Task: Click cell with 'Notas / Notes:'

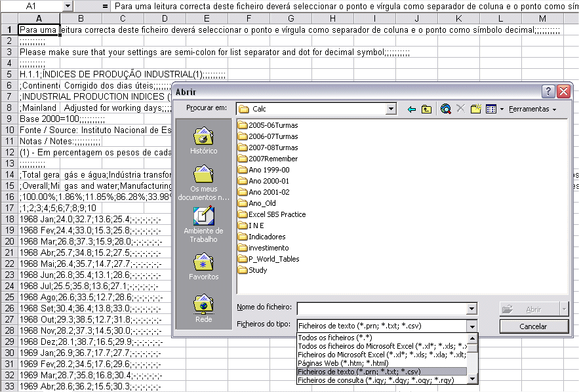Action: click(39, 142)
